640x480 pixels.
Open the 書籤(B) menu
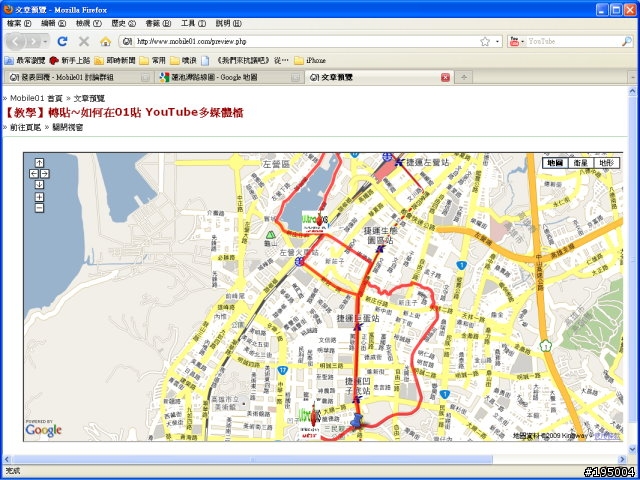(158, 24)
